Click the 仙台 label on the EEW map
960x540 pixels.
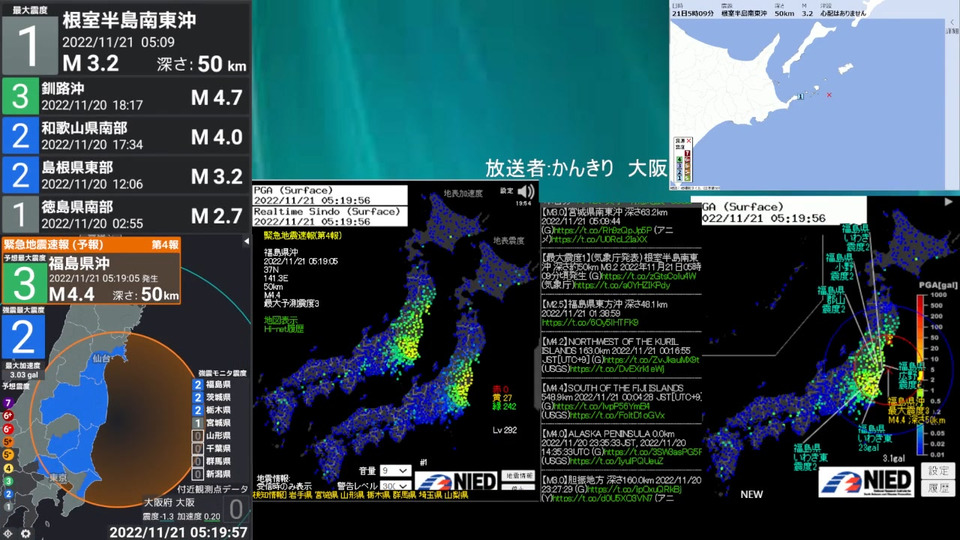(101, 358)
